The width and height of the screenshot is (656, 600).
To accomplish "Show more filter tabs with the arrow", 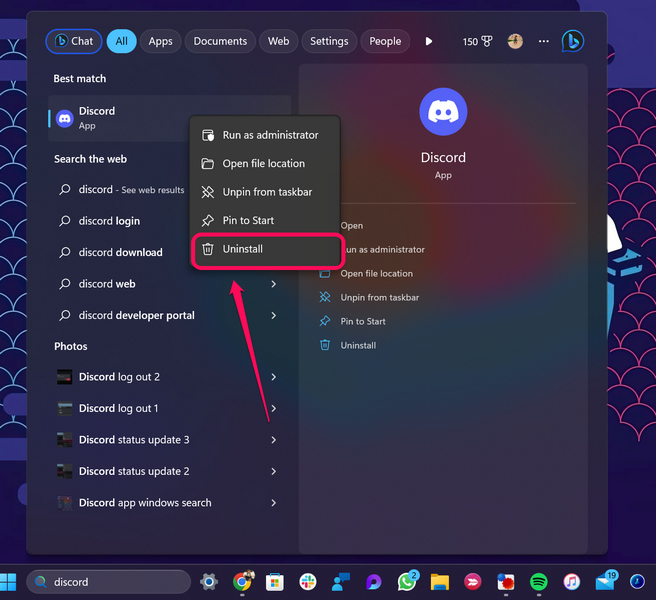I will click(429, 41).
